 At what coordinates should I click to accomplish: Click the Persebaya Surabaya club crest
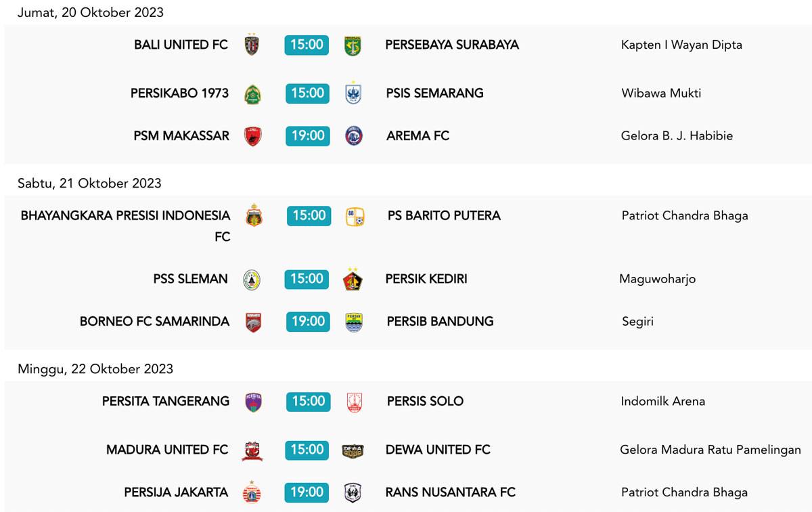pos(353,45)
